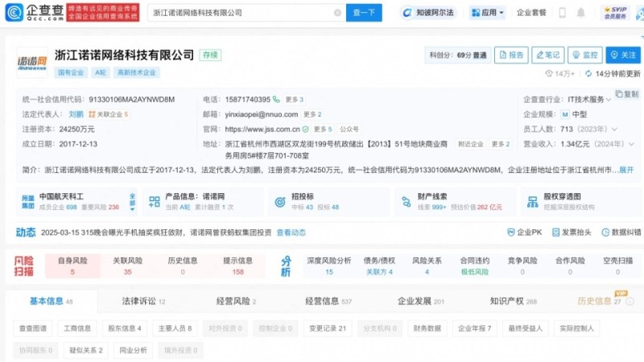Switch to 知识产权 tab
Viewport: 644px width, 362px height.
click(514, 301)
